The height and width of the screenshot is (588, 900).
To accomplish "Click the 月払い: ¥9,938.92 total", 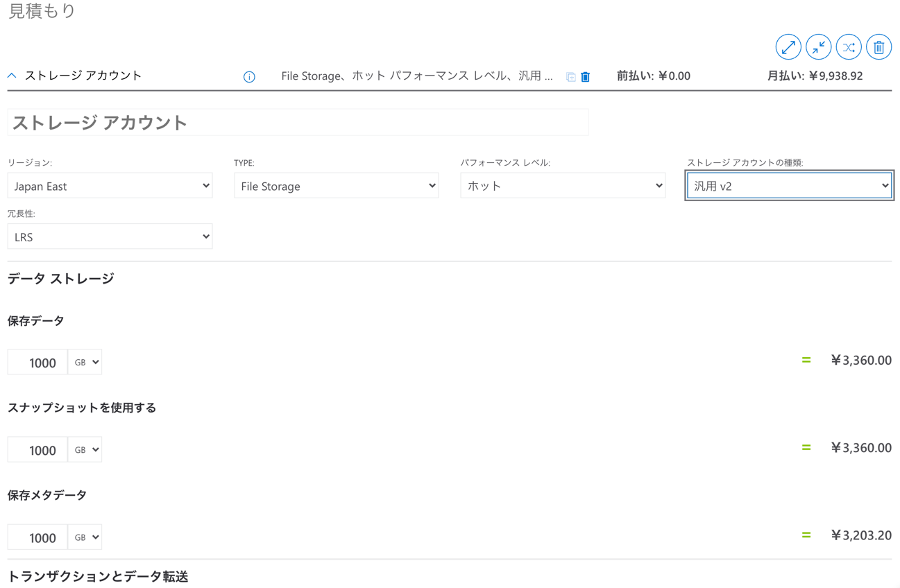I will [815, 76].
